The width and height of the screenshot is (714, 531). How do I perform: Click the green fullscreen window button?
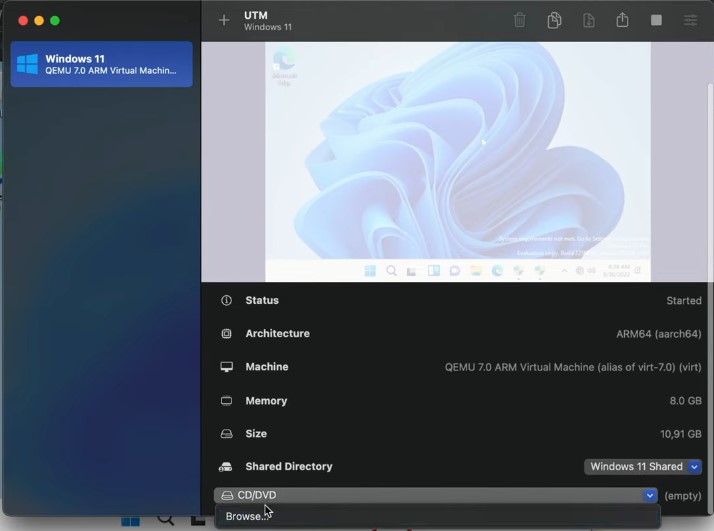(55, 20)
